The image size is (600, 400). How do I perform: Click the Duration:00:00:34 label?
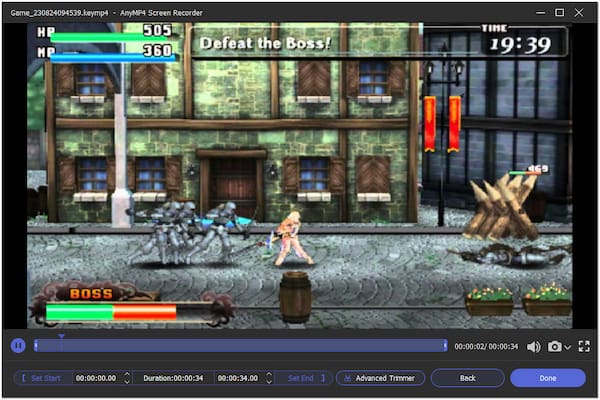coord(173,378)
